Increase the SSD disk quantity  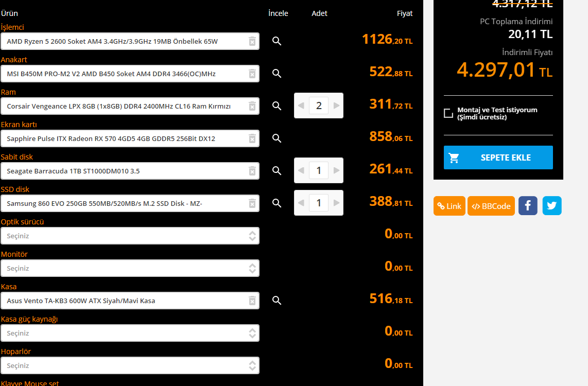click(x=336, y=203)
